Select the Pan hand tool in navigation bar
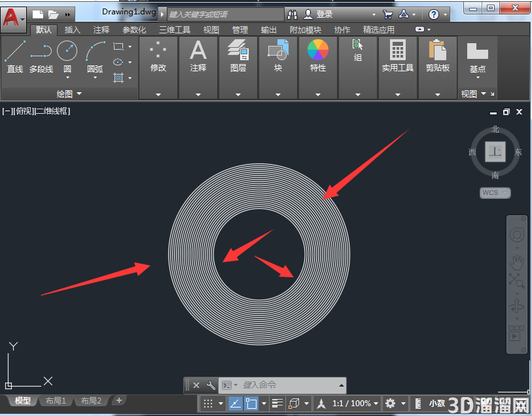 click(x=517, y=262)
